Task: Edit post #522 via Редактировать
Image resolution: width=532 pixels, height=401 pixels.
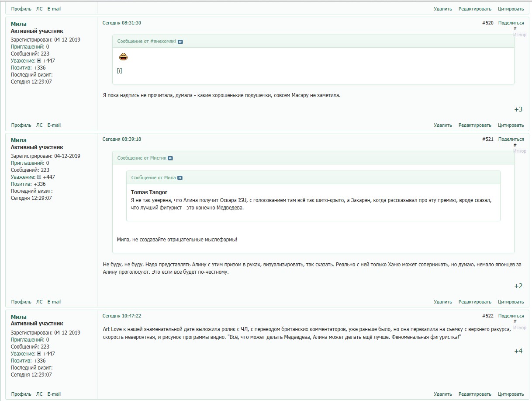Action: [475, 394]
